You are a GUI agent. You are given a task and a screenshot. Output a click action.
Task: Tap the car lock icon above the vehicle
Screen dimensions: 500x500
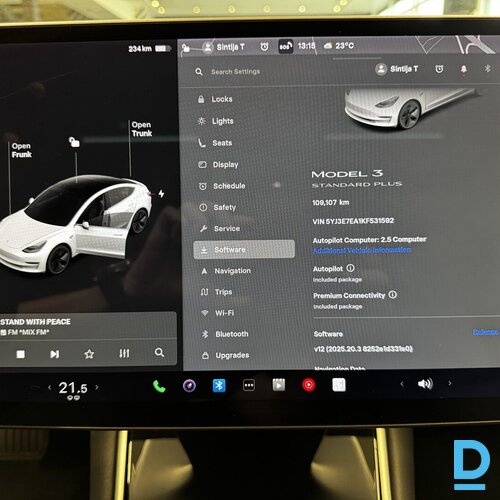click(74, 142)
